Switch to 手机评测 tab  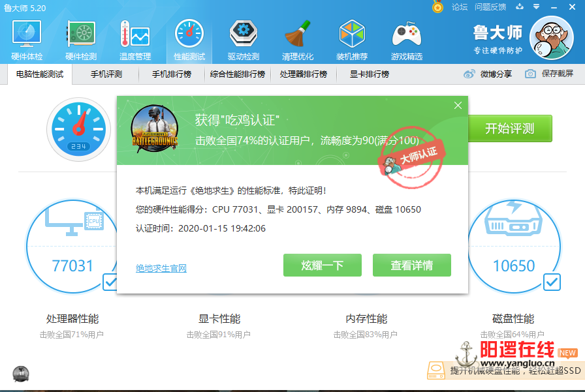106,74
